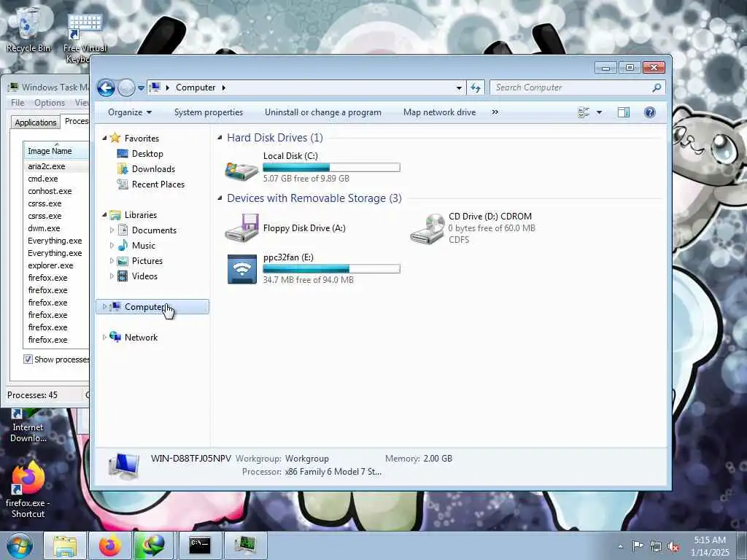The height and width of the screenshot is (560, 747).
Task: Toggle Show processes from all users checkbox
Action: click(28, 359)
